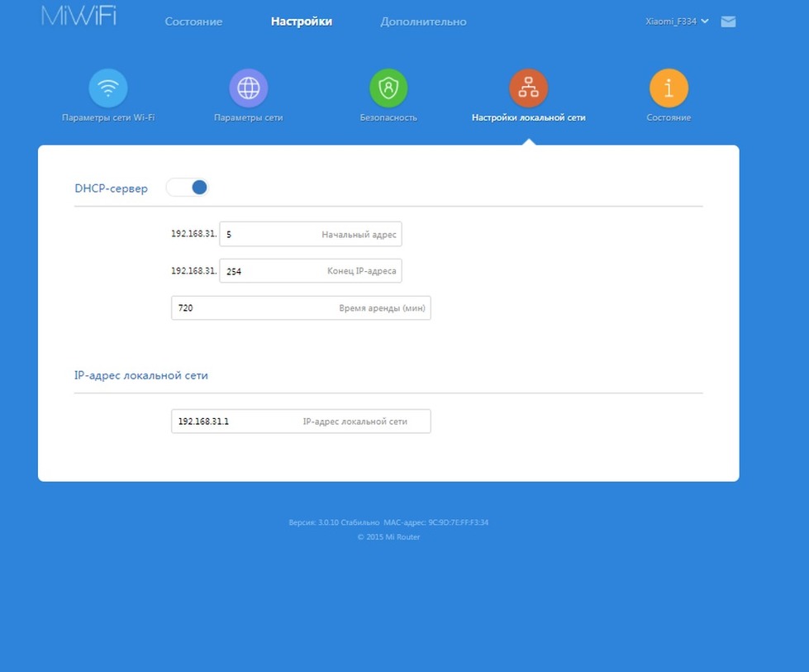Click the Начальный адрес input field
This screenshot has height=672, width=809.
coord(311,234)
